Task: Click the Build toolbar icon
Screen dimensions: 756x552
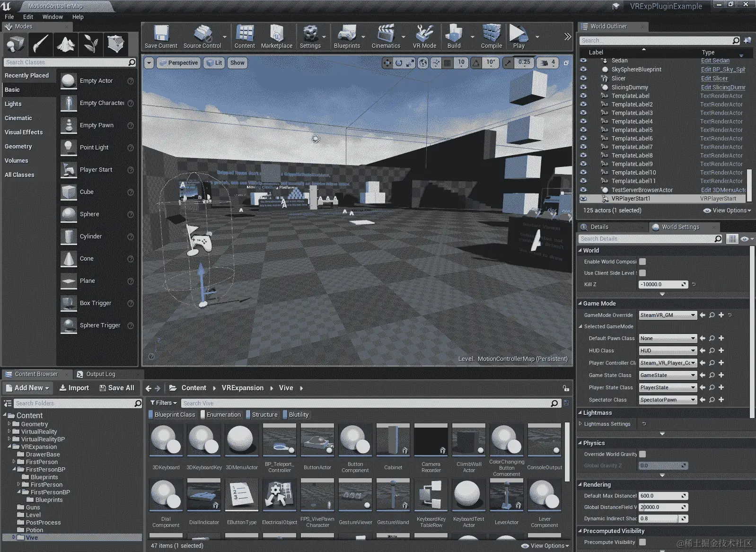Action: tap(454, 37)
